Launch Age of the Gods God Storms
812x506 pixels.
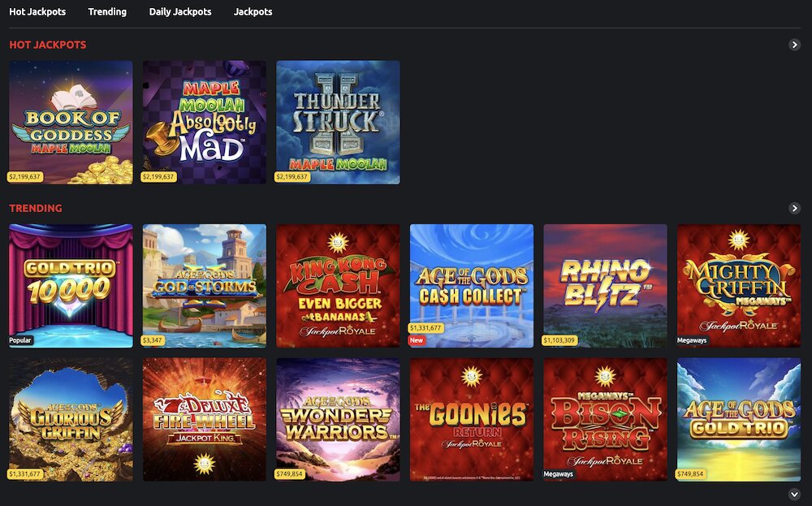pyautogui.click(x=205, y=285)
